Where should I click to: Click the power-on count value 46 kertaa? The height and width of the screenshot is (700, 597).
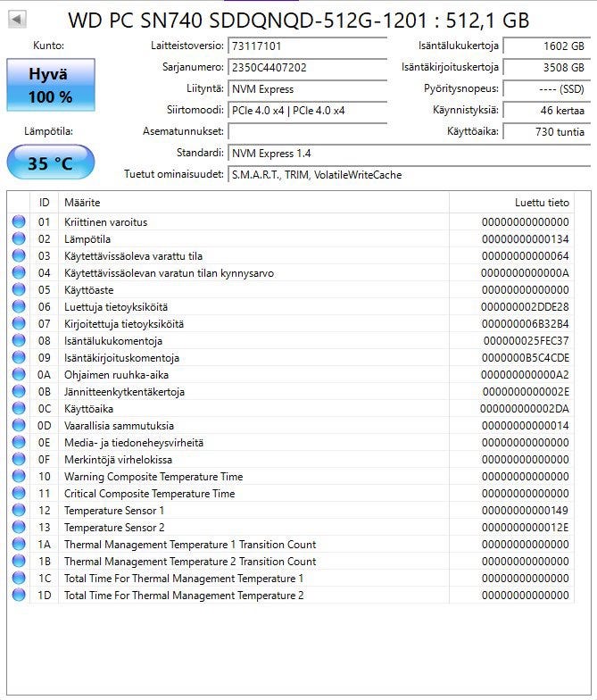546,111
